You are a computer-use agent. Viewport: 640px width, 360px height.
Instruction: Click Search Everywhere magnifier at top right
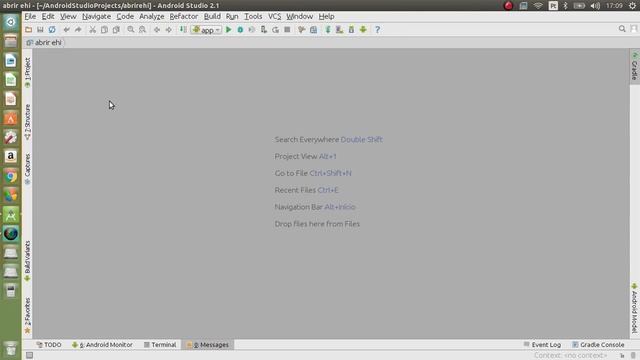622,29
